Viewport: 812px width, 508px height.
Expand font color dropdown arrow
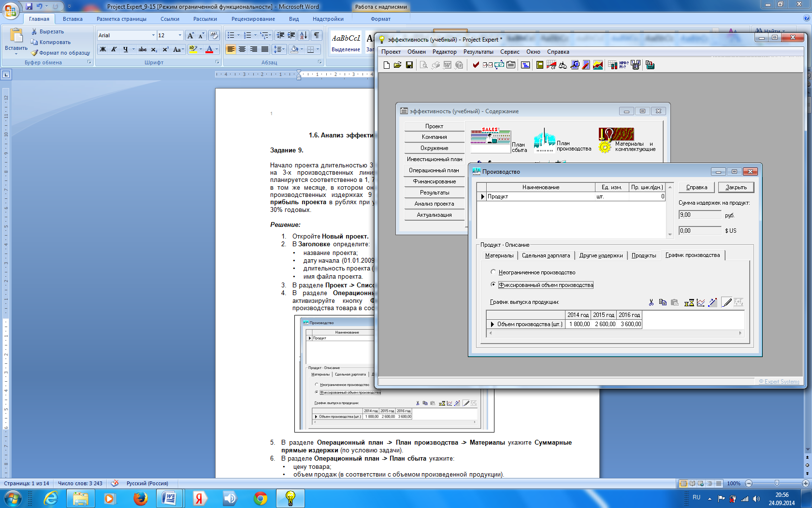(217, 49)
